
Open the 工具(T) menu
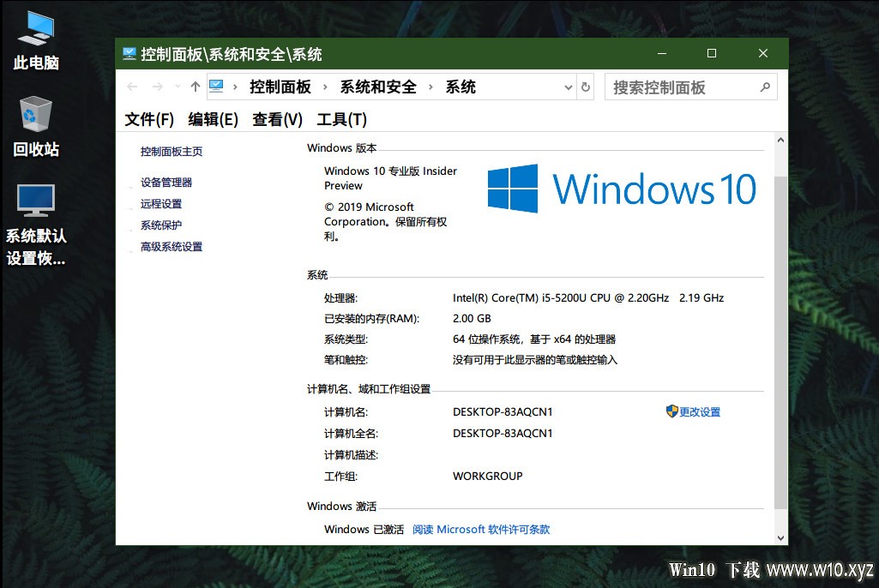[342, 119]
